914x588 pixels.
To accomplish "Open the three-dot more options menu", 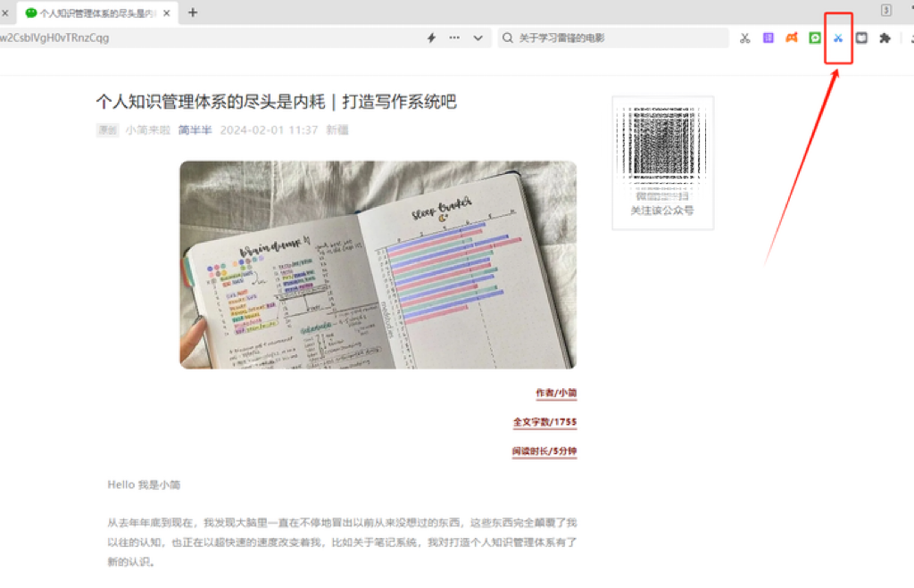I will point(454,37).
